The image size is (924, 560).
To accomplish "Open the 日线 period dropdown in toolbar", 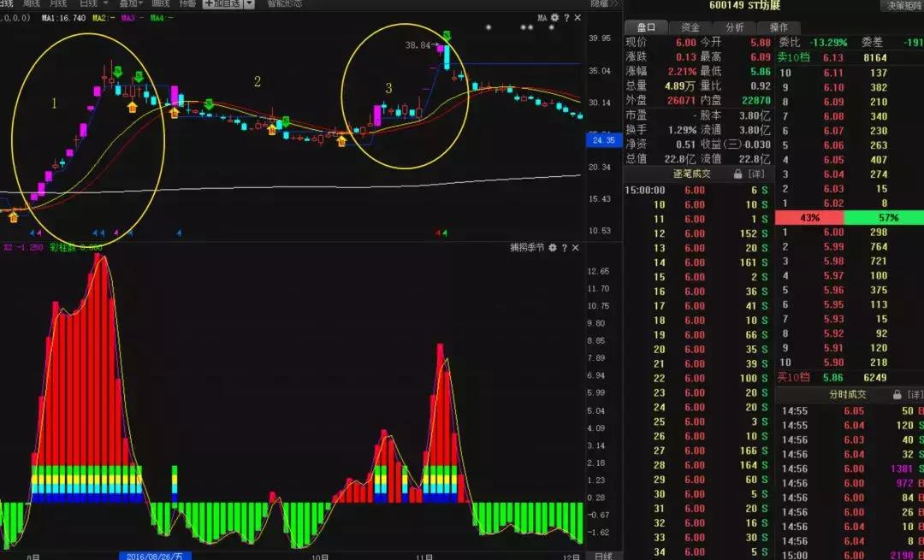I will pyautogui.click(x=94, y=3).
